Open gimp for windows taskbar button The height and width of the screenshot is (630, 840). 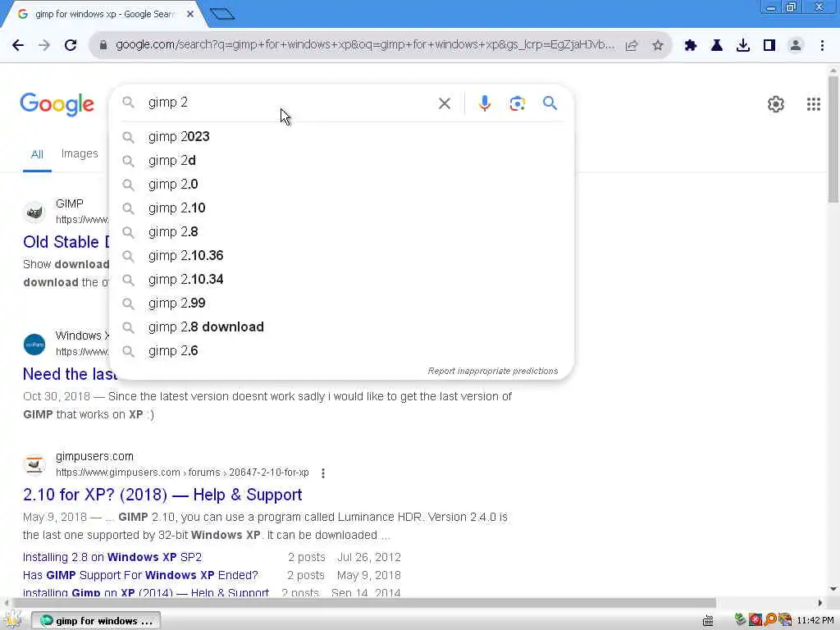coord(97,621)
